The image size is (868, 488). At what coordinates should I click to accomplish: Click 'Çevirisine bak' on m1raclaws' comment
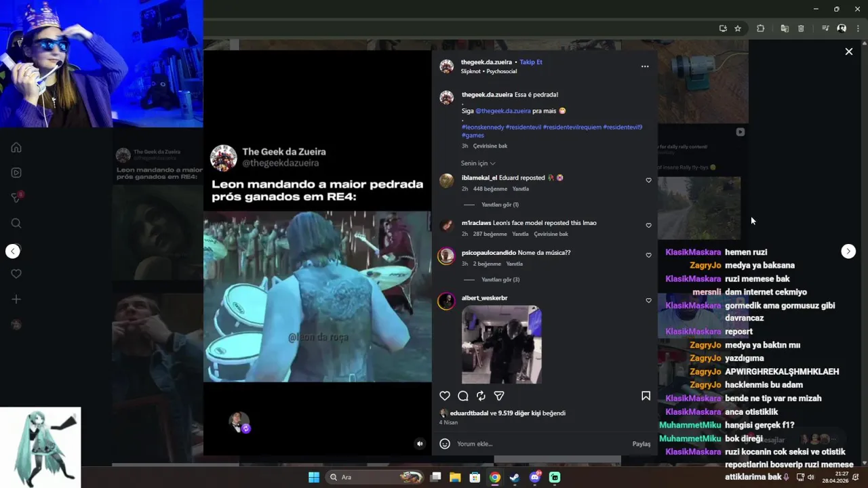click(551, 234)
